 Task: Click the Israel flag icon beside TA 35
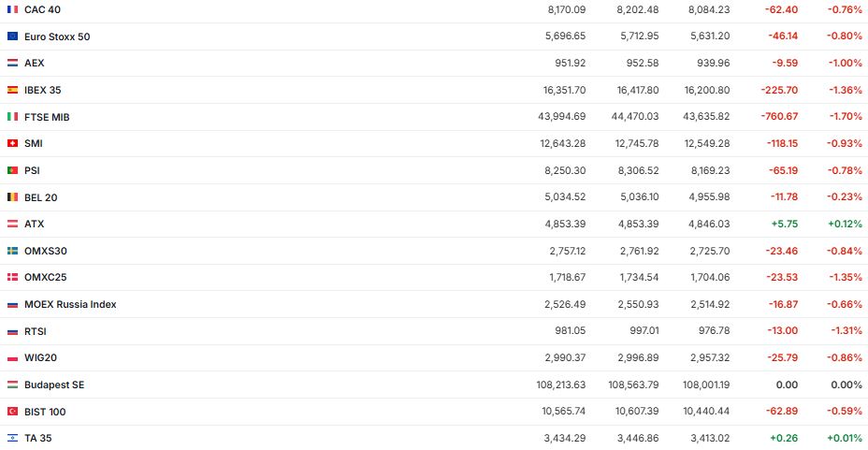(12, 438)
